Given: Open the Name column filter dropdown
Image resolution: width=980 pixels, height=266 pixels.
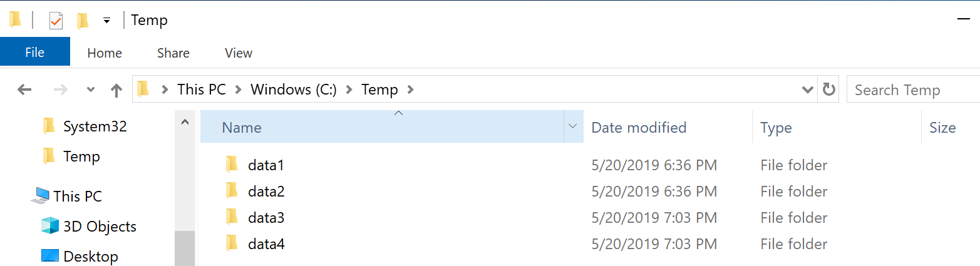Looking at the screenshot, I should (x=572, y=127).
